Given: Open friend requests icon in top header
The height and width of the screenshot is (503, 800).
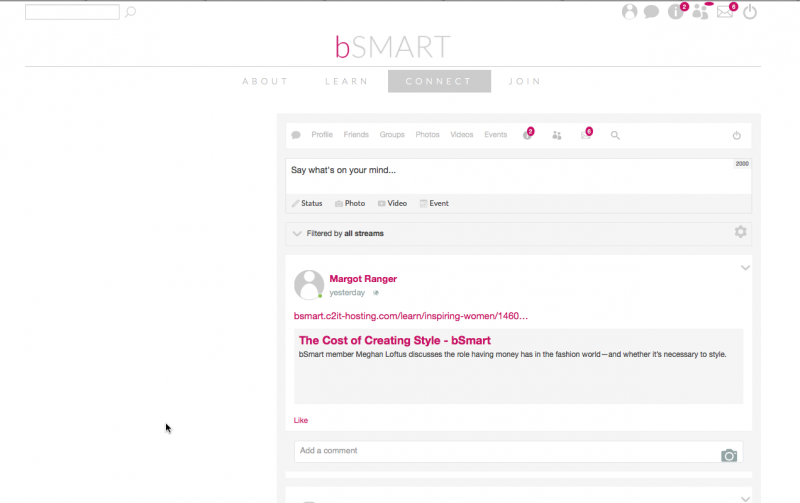Looking at the screenshot, I should pos(700,12).
